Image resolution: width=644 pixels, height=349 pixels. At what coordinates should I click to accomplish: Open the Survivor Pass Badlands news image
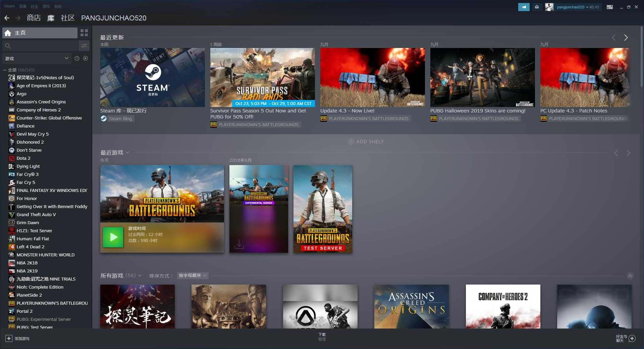click(262, 78)
